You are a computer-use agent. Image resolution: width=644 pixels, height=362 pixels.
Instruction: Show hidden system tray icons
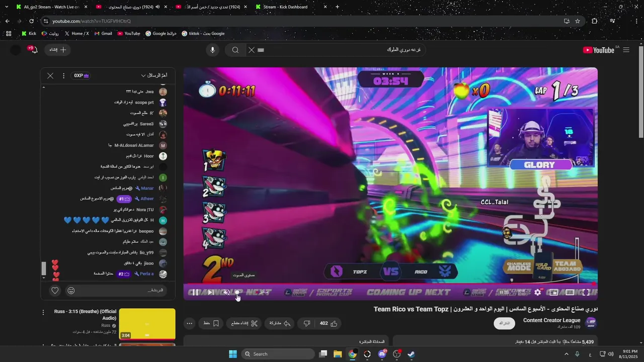[x=566, y=354]
